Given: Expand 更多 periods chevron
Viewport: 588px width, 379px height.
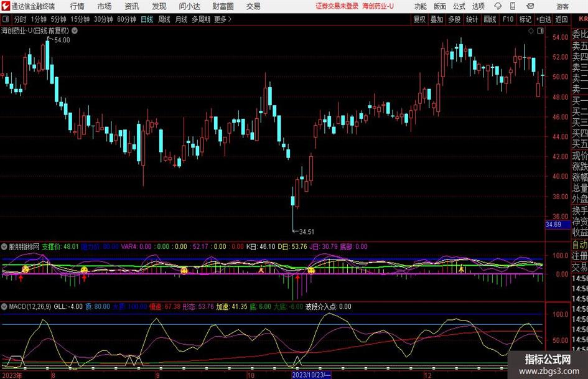Looking at the screenshot, I should [x=230, y=19].
